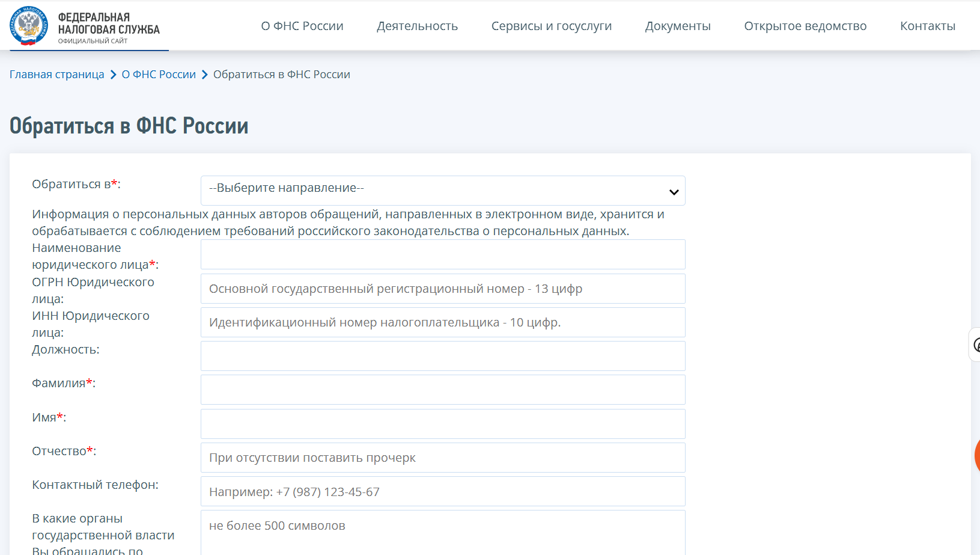Open the 'Сервисы и госуслуги' menu
Image resolution: width=980 pixels, height=555 pixels.
click(552, 26)
